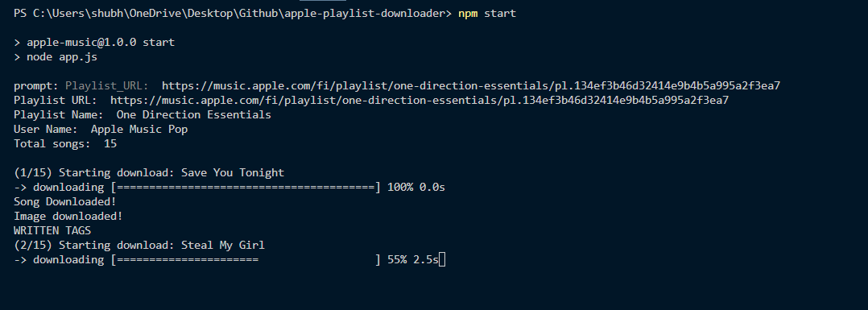Click the completed 100% download progress bar
Screen dimensions: 868x310
pos(246,187)
